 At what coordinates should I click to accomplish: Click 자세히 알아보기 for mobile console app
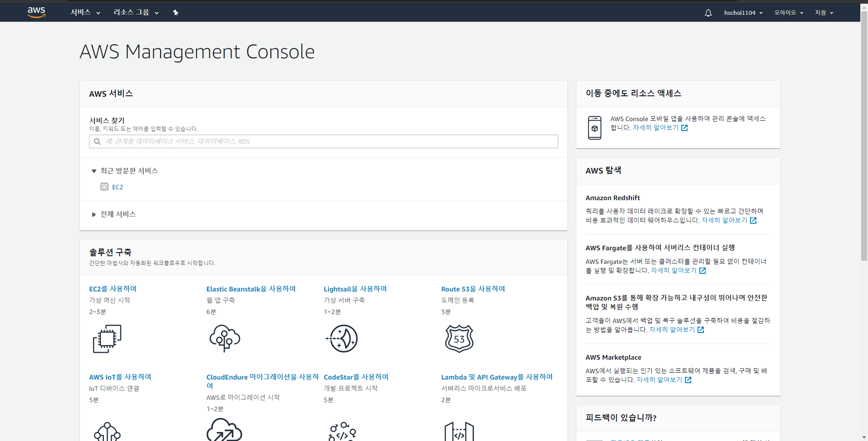tap(656, 128)
